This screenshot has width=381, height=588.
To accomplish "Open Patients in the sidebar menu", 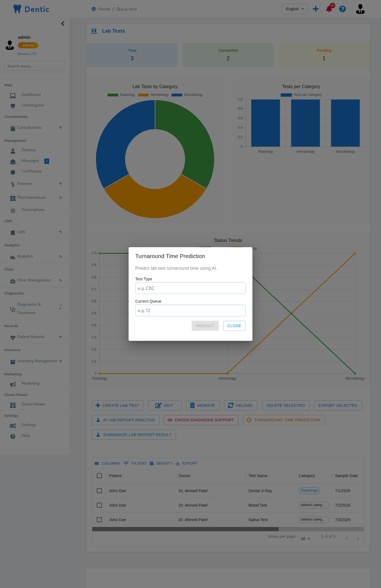I will click(x=29, y=150).
